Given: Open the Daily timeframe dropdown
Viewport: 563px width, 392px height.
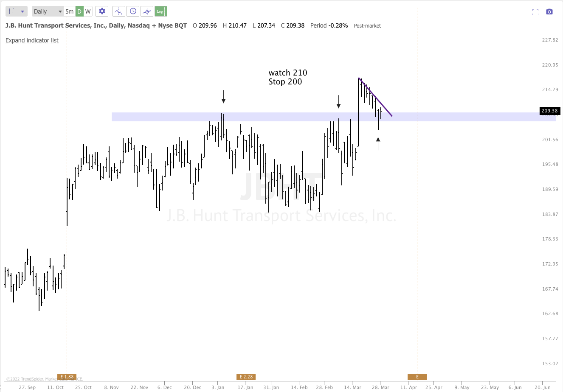Looking at the screenshot, I should coord(47,11).
